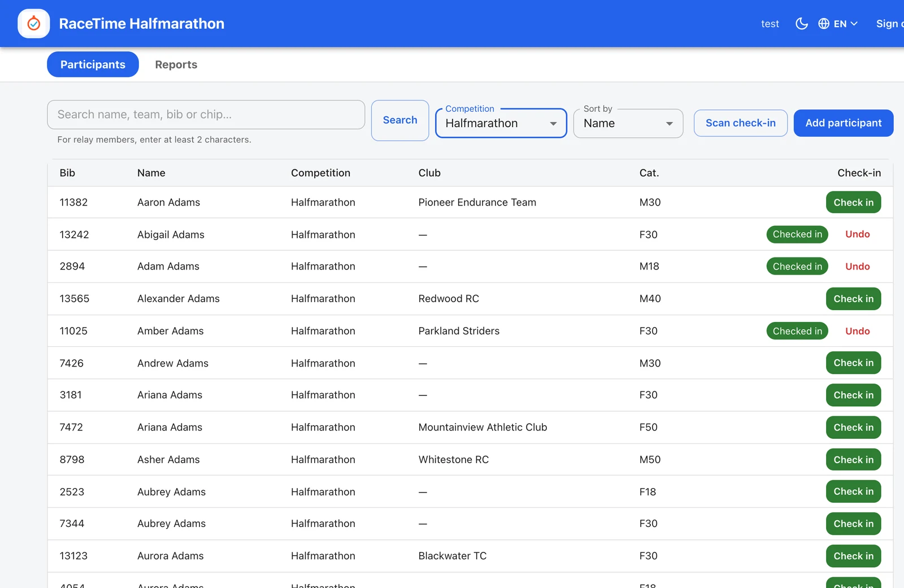Open the Sort by Name dropdown
This screenshot has width=904, height=588.
coord(628,123)
